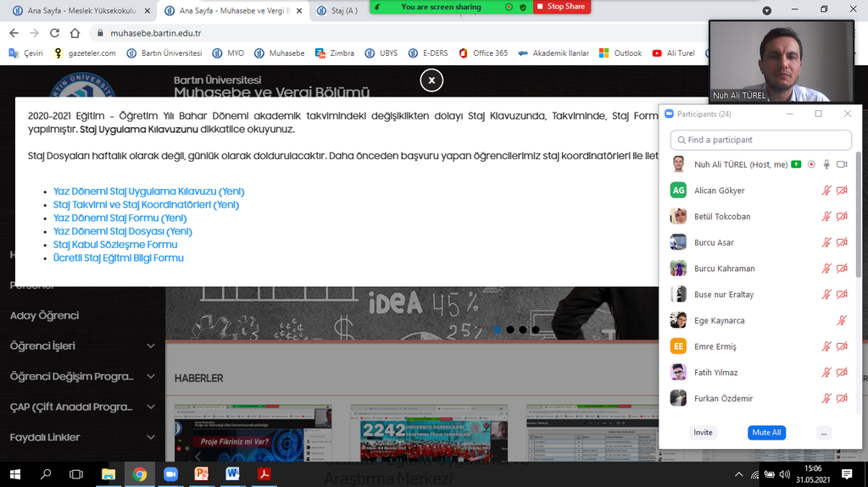Open Yaz Dönemi Staj Uygulama Kılavuzu link
868x487 pixels.
[149, 191]
